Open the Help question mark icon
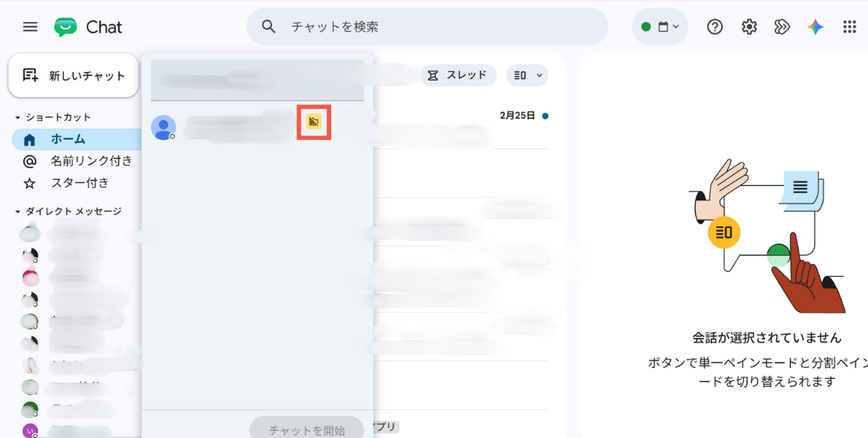This screenshot has width=868, height=438. pyautogui.click(x=715, y=27)
